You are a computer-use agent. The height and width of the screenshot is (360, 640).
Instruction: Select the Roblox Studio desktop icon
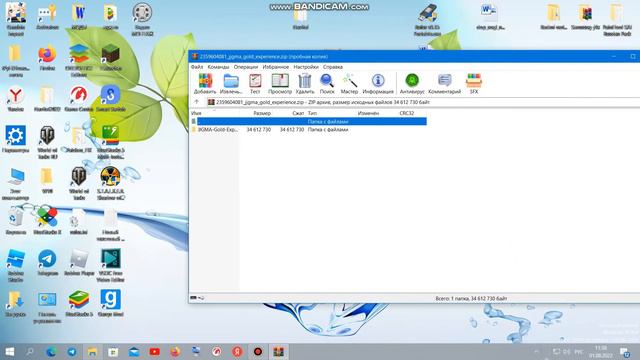pyautogui.click(x=16, y=266)
